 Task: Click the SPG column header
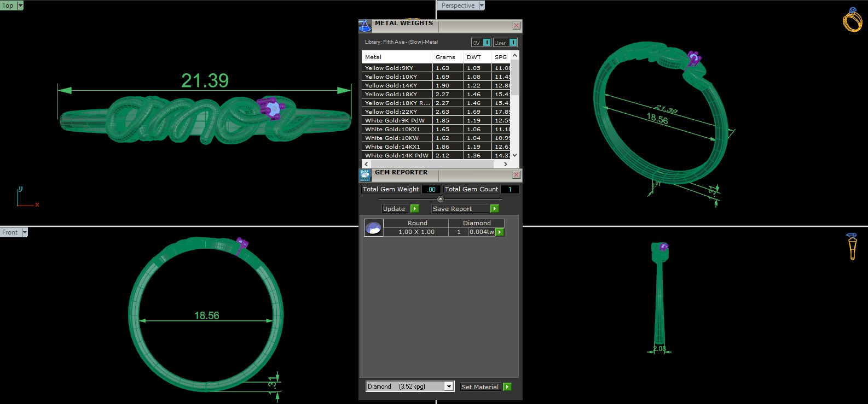[x=501, y=57]
